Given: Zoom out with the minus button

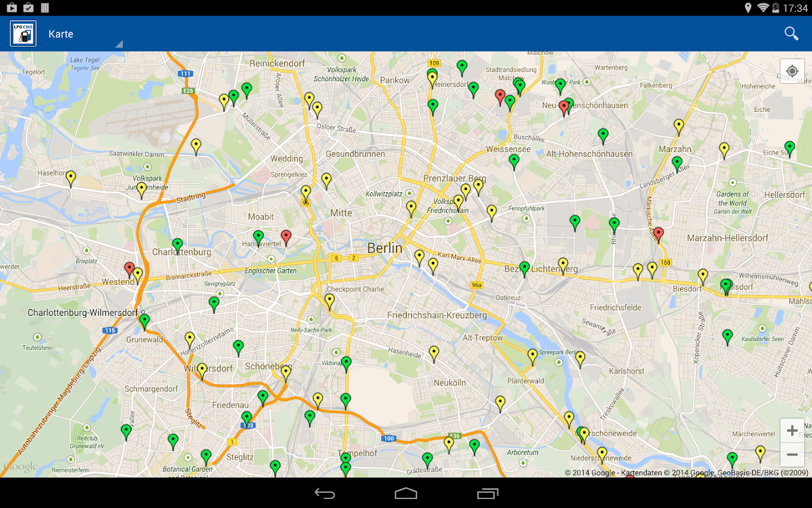Looking at the screenshot, I should (792, 454).
